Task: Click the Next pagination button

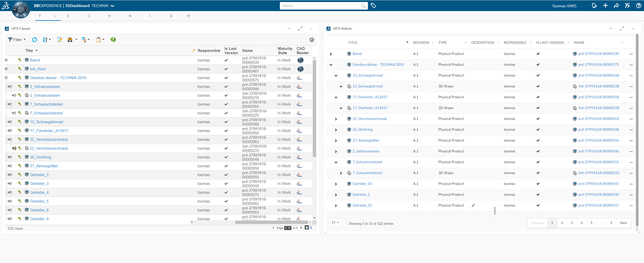Action: click(x=623, y=223)
